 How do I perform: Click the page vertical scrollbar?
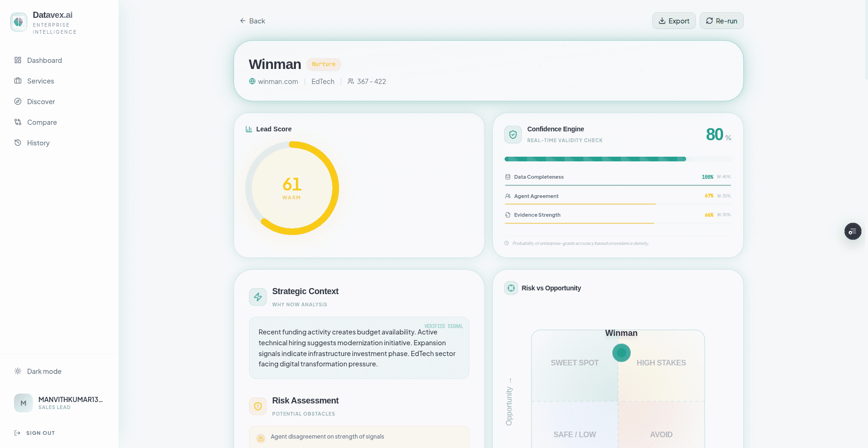pos(866,40)
